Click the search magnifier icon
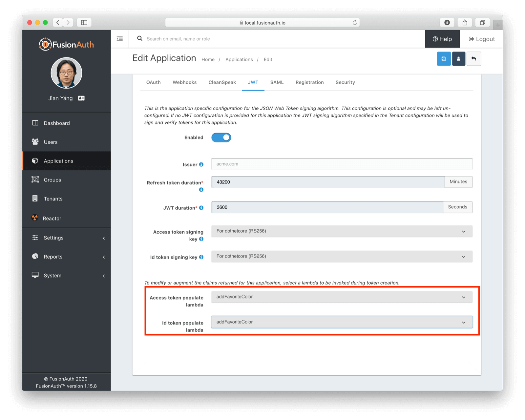This screenshot has width=525, height=420. click(140, 38)
